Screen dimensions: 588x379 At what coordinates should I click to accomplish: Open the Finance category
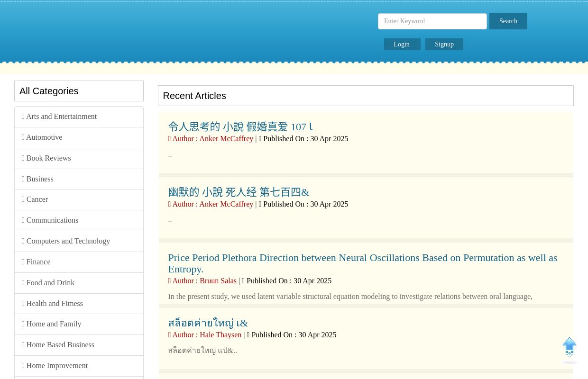(79, 262)
